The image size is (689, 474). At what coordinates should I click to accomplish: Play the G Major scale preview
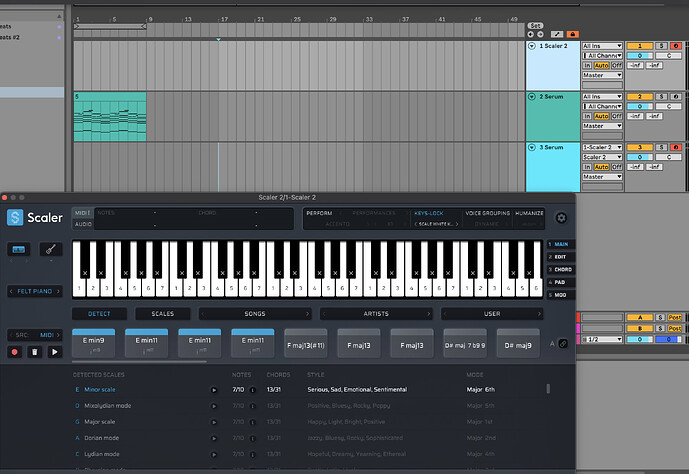(214, 422)
